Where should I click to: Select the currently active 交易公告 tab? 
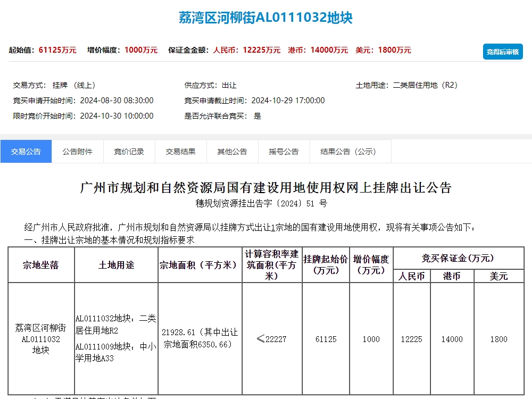[x=26, y=151]
